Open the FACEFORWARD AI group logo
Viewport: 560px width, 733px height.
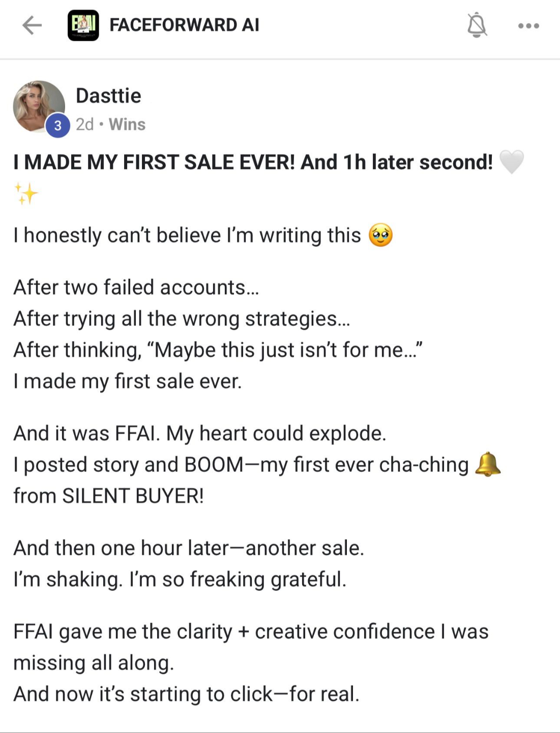(x=83, y=25)
